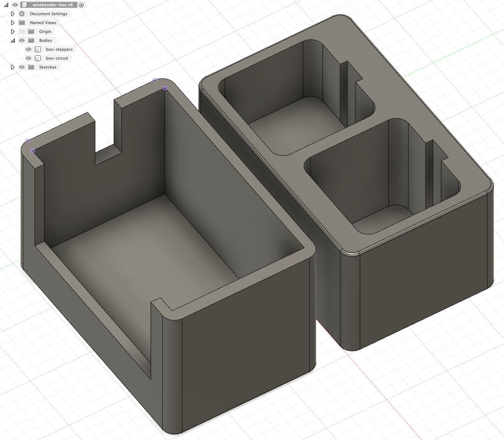Collapse the Bodies folder
This screenshot has width=504, height=440.
(x=13, y=40)
